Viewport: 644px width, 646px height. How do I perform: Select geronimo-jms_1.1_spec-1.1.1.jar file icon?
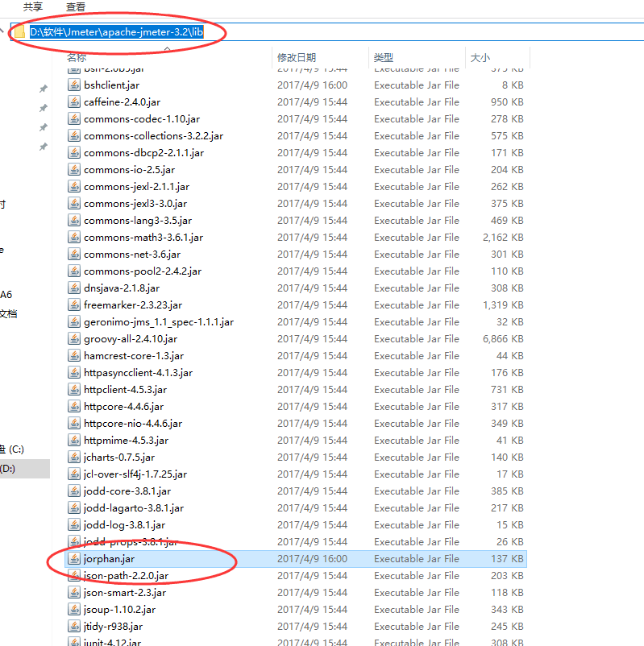pyautogui.click(x=74, y=321)
